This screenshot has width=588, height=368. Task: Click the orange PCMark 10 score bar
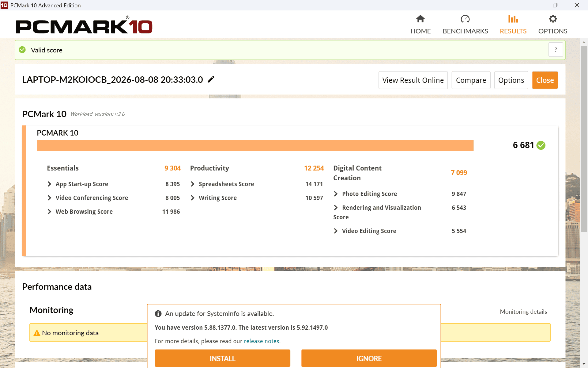255,146
